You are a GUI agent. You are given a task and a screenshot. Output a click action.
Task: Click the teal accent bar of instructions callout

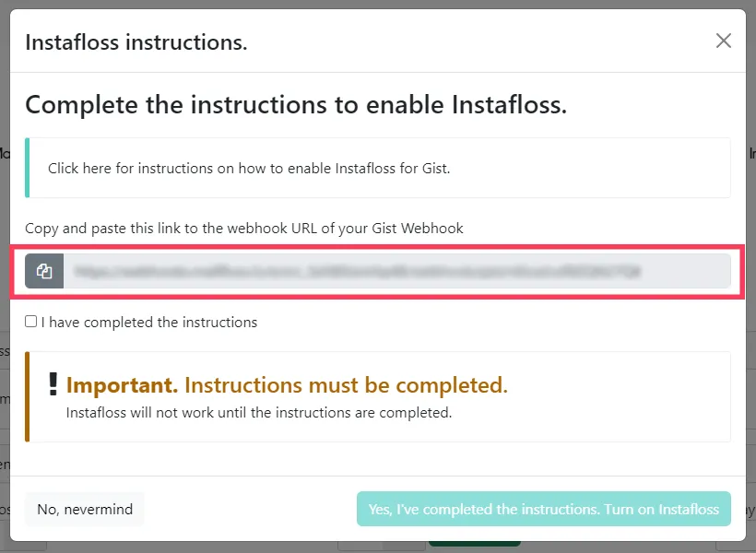[x=28, y=168]
